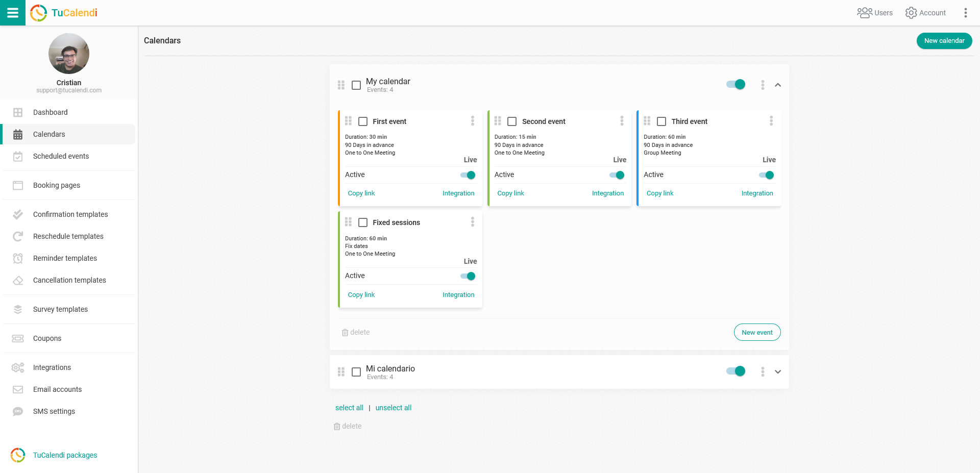This screenshot has width=980, height=473.
Task: Click New calendar button
Action: [944, 41]
